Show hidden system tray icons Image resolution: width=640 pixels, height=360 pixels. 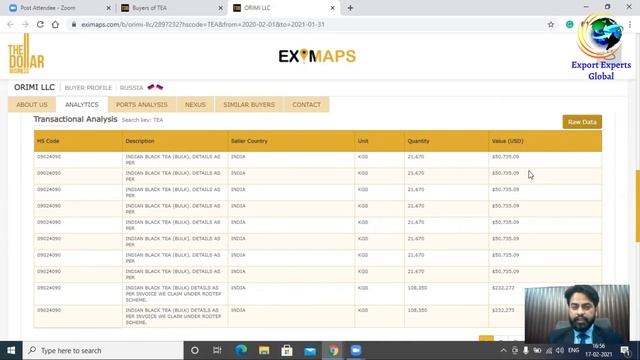pos(503,351)
